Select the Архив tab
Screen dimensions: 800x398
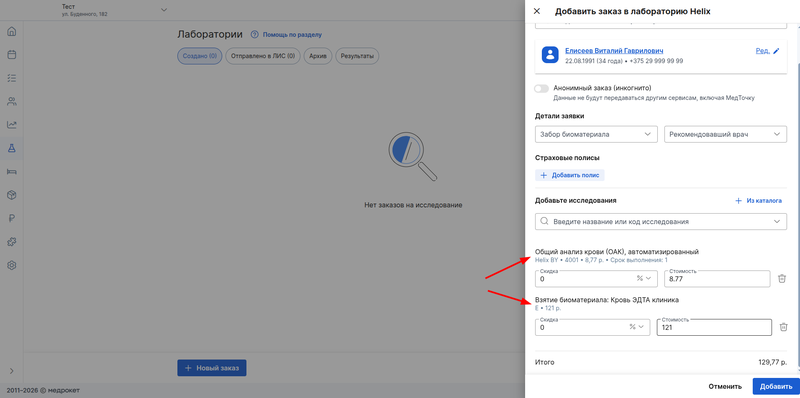tap(318, 56)
